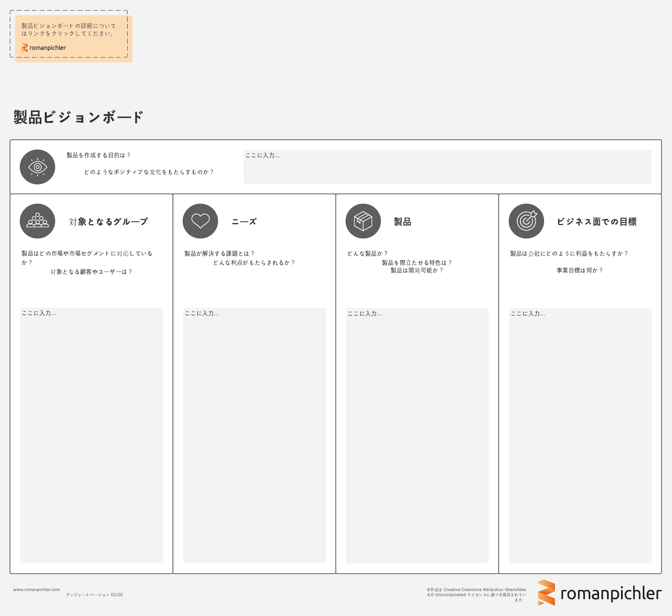Select the 対象となるグループ heading

coord(108,222)
